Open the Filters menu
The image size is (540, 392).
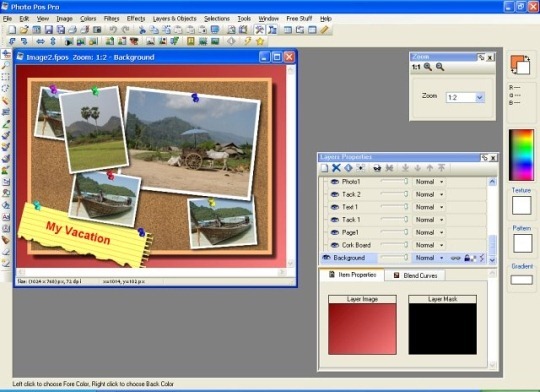pyautogui.click(x=111, y=19)
